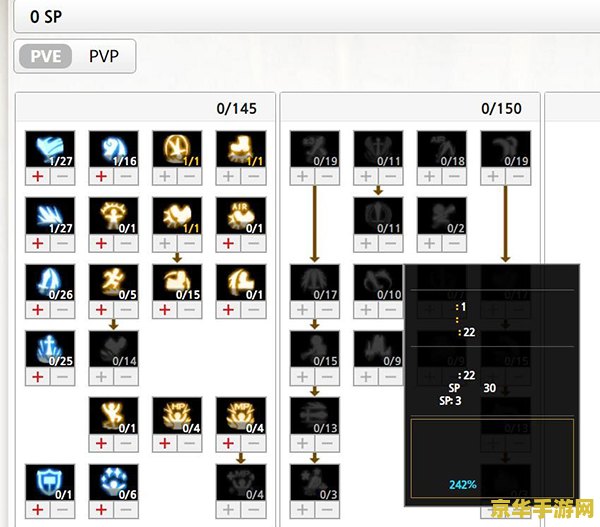600x527 pixels.
Task: Select the golden boot skill icon in first row
Action: tap(241, 149)
